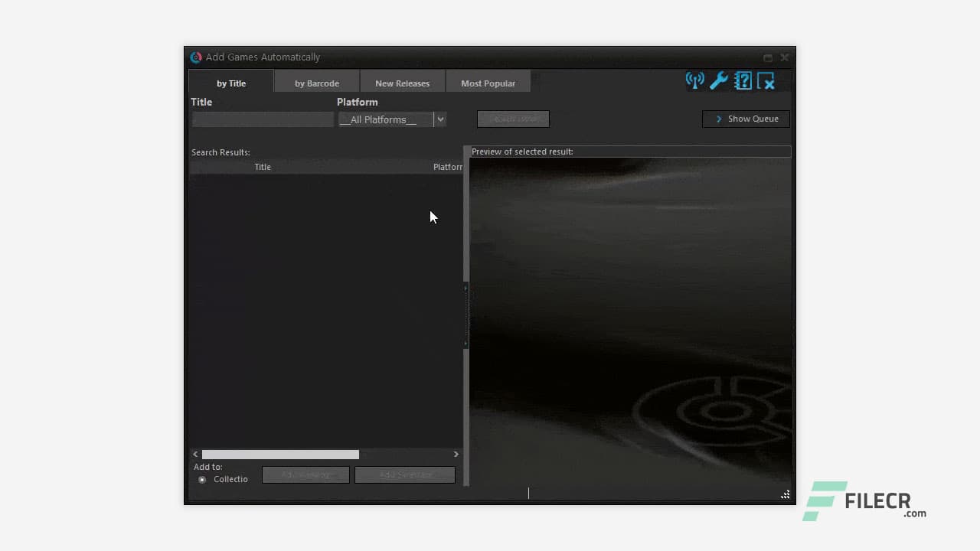Click the app logo in the title bar
The image size is (980, 551).
tap(196, 57)
